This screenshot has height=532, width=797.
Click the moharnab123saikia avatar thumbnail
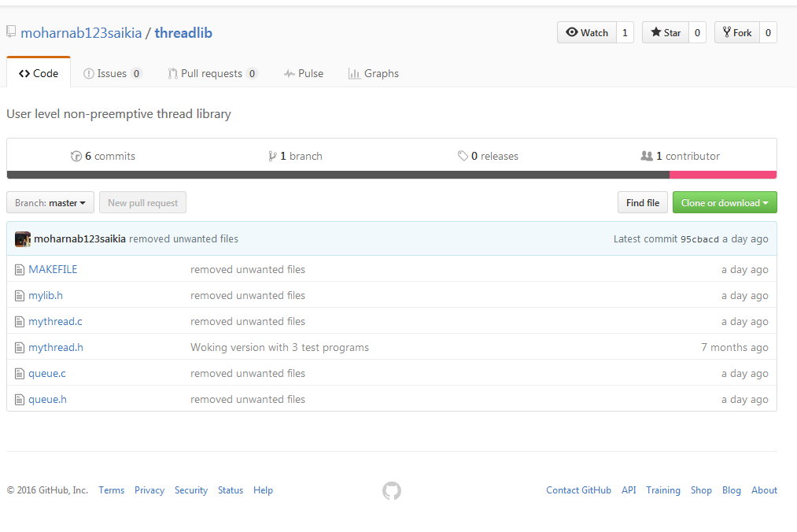22,239
